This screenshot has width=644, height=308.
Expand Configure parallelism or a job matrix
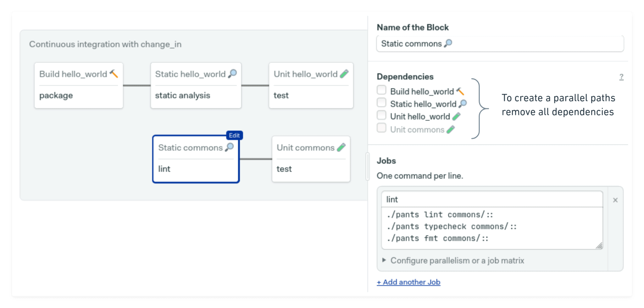click(457, 260)
